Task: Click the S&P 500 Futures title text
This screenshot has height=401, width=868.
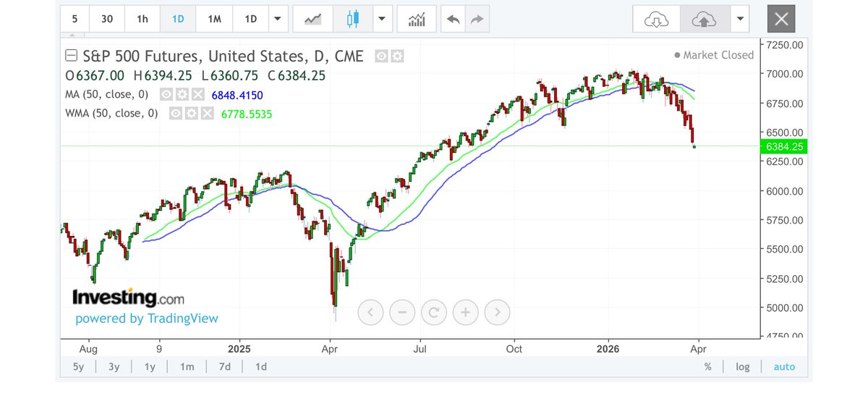Action: [x=224, y=56]
